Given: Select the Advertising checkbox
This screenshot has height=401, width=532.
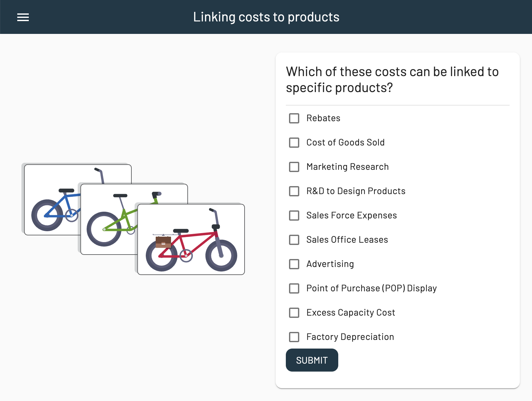Looking at the screenshot, I should pos(294,264).
